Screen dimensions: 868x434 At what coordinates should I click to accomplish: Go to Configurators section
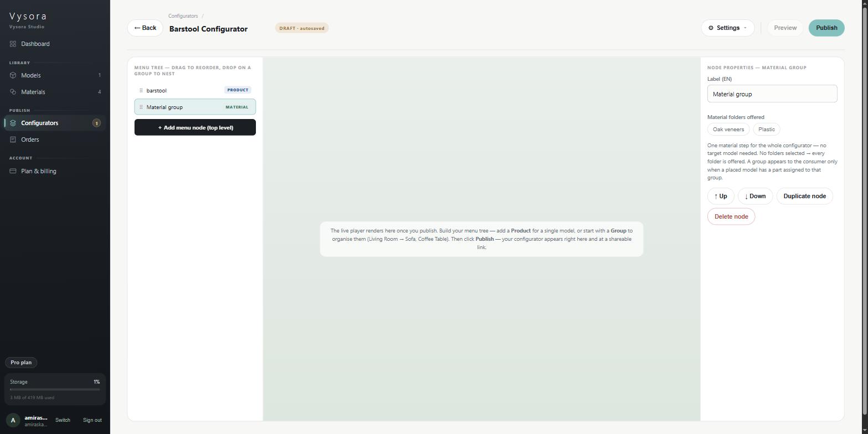pyautogui.click(x=55, y=123)
